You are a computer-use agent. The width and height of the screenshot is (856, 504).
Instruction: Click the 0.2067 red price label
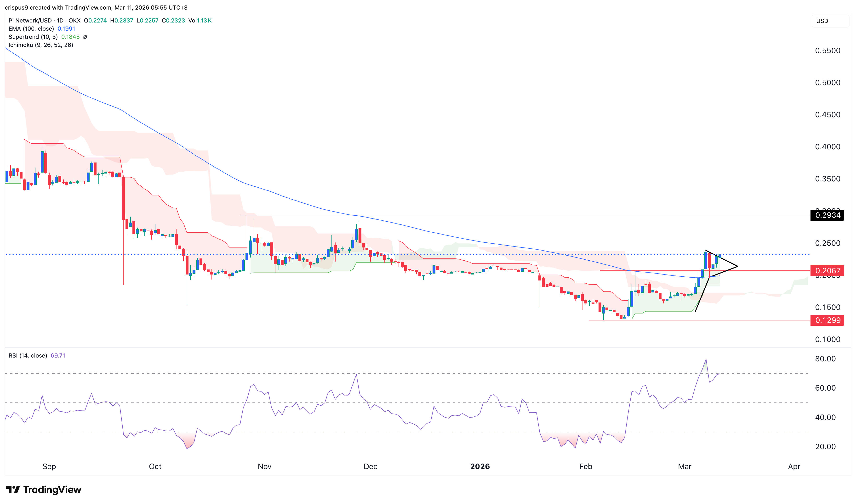tap(827, 271)
